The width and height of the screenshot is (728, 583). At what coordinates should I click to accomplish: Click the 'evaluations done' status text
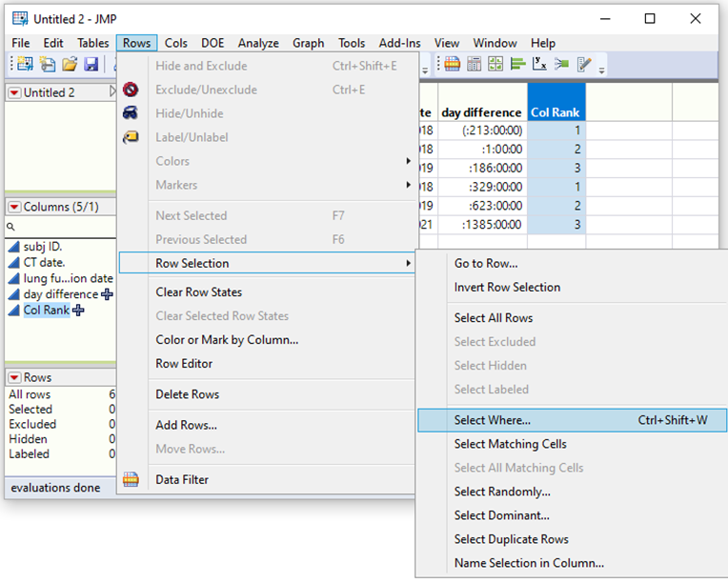tap(55, 488)
